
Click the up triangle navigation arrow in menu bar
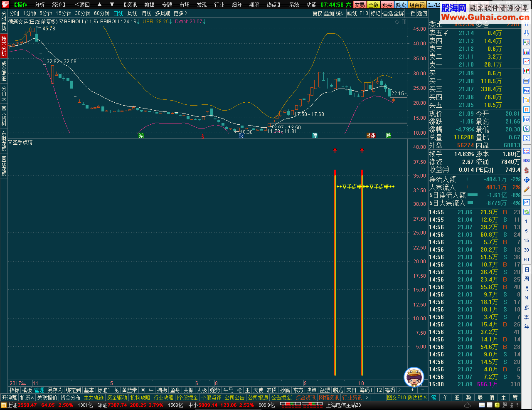[99, 5]
